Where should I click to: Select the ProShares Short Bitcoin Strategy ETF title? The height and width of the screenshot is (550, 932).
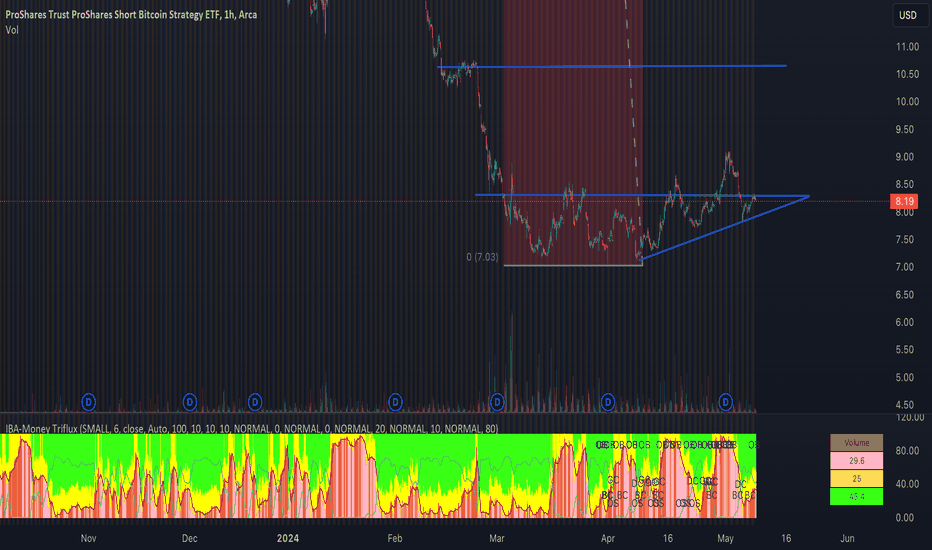point(131,14)
